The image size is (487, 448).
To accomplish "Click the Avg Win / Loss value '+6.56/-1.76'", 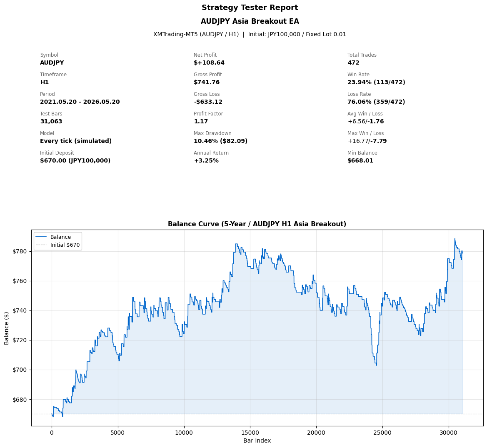I will point(366,121).
